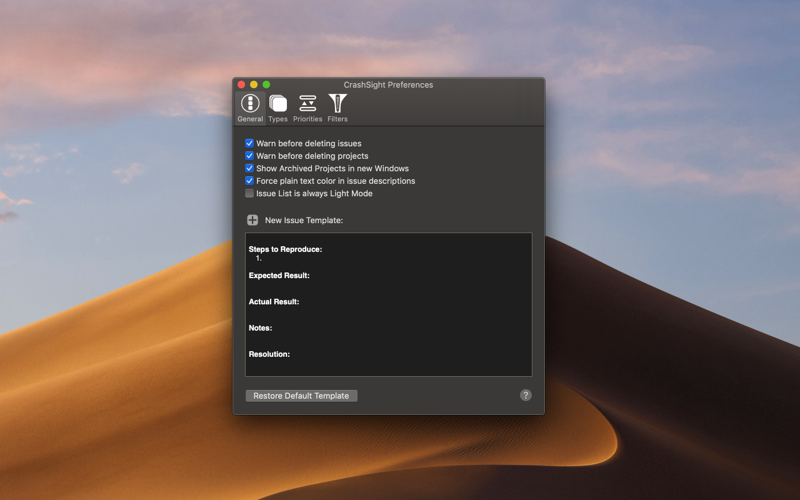800x500 pixels.
Task: Disable Show Archived Projects in new Windows
Action: [x=249, y=168]
